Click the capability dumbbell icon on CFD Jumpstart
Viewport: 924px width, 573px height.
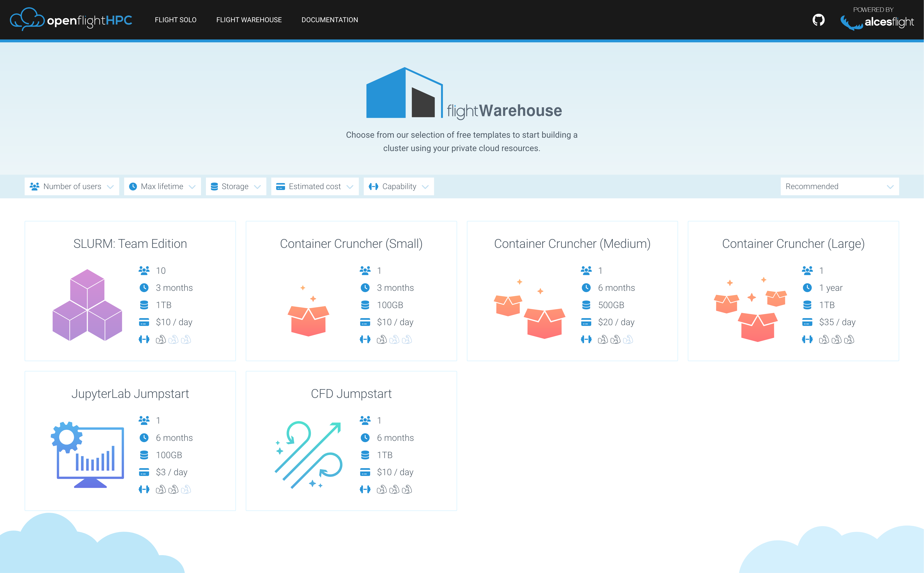[x=365, y=489]
